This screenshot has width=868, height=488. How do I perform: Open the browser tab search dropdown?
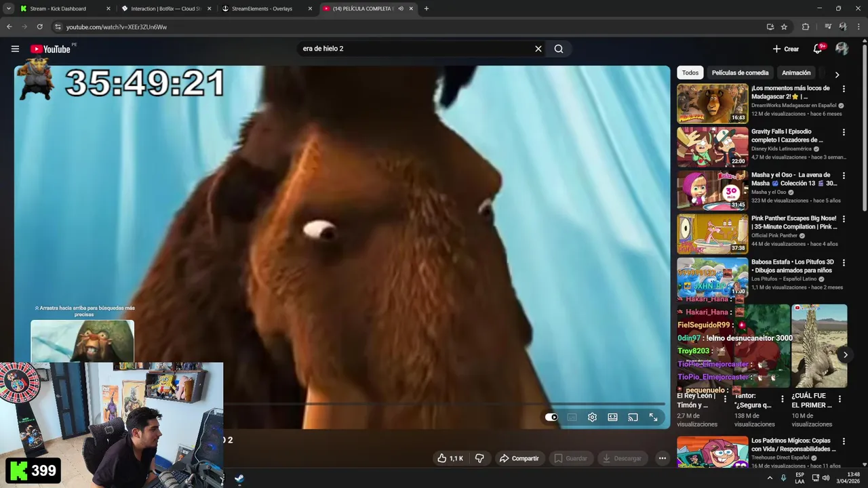coord(8,9)
